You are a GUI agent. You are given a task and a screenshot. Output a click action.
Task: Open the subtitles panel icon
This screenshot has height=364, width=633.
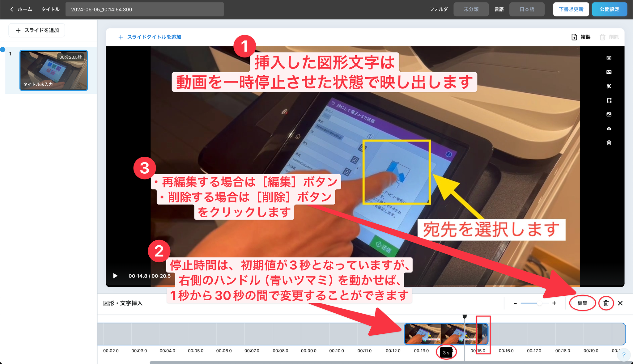[609, 72]
